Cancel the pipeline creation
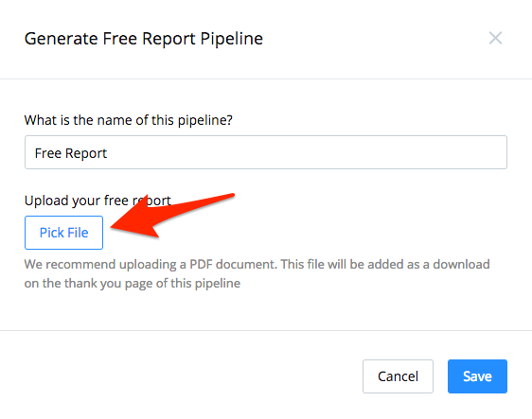The width and height of the screenshot is (532, 419). 398,376
